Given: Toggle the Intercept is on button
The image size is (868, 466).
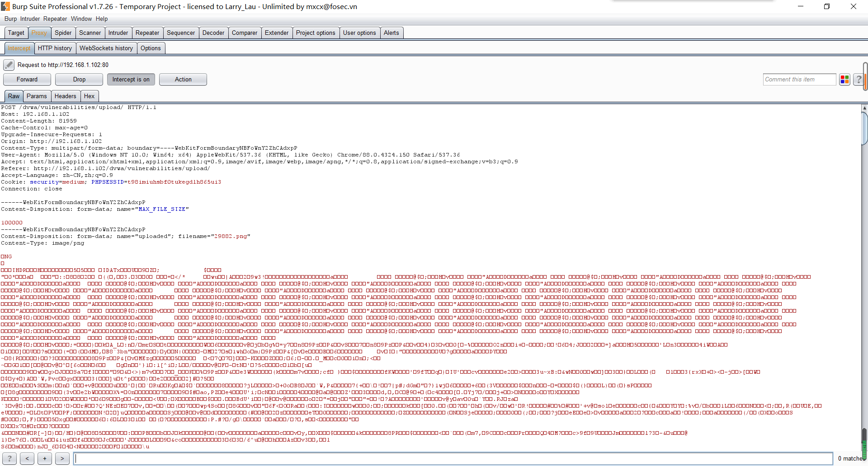Looking at the screenshot, I should click(x=131, y=80).
